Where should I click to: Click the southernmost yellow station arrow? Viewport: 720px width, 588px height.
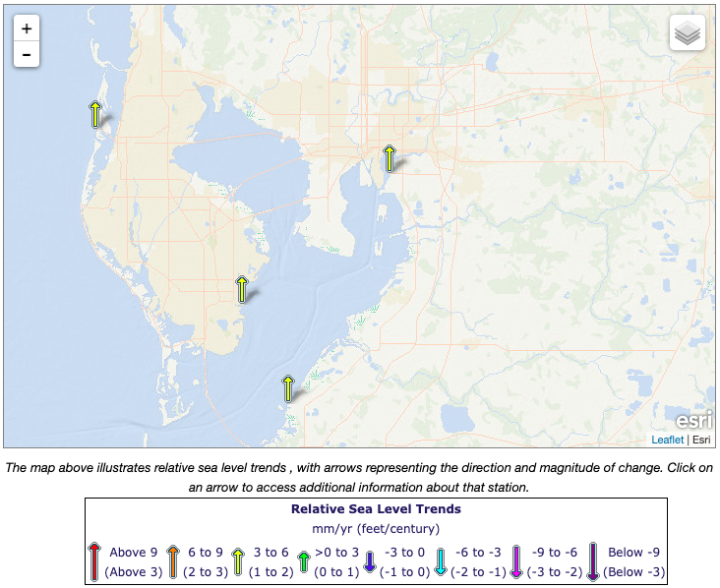(x=288, y=388)
